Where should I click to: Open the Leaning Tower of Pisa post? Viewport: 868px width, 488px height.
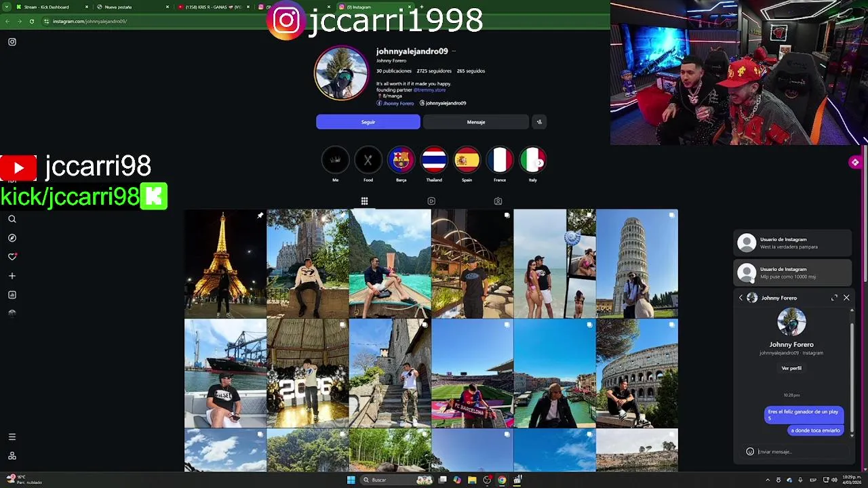point(637,264)
